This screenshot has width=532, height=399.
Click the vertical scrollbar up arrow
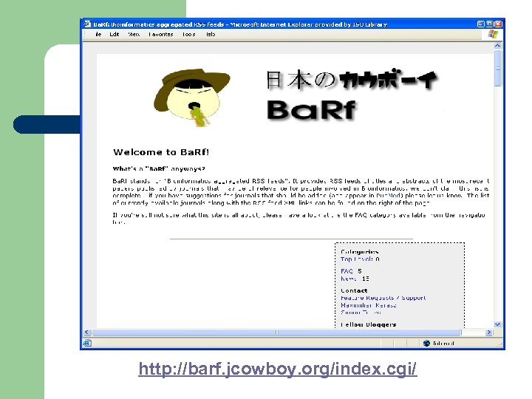pyautogui.click(x=497, y=46)
